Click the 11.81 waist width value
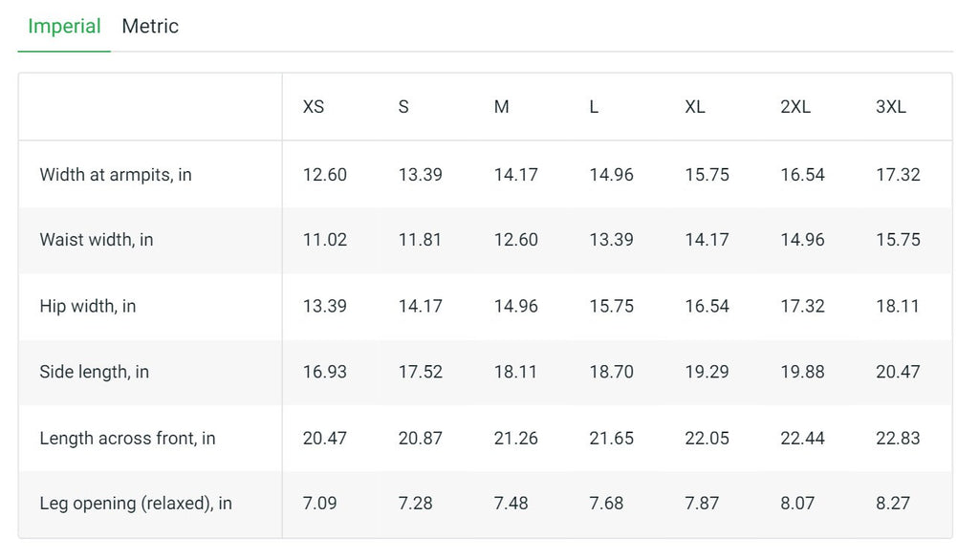This screenshot has width=979, height=560. tap(420, 240)
